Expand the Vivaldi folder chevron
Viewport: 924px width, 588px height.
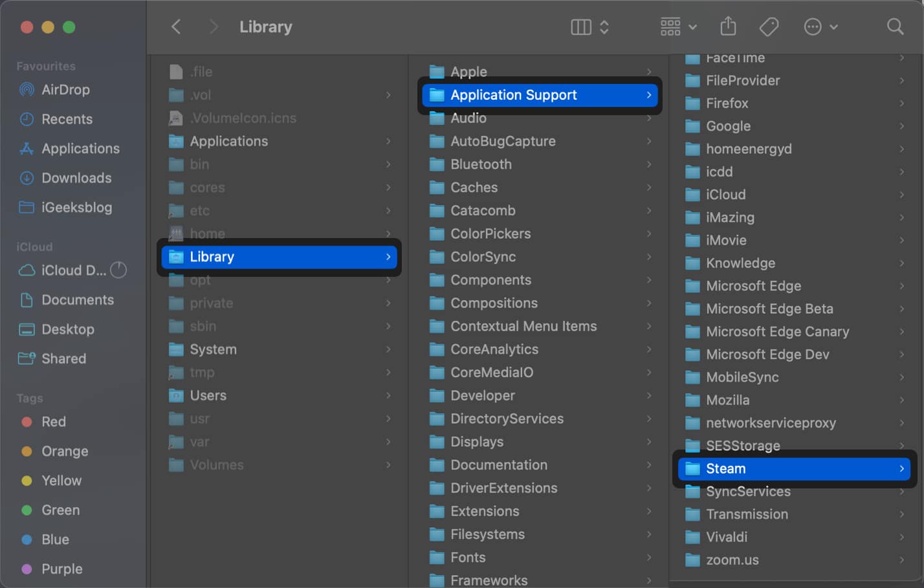tap(901, 538)
